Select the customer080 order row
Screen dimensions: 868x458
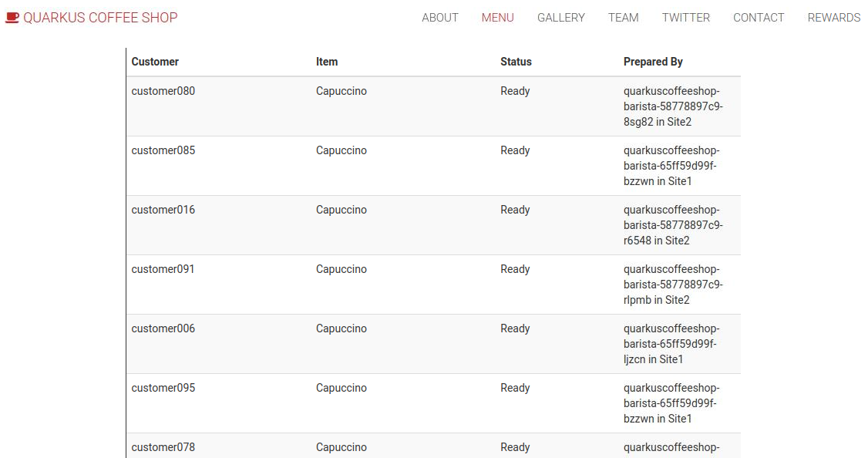pos(163,91)
